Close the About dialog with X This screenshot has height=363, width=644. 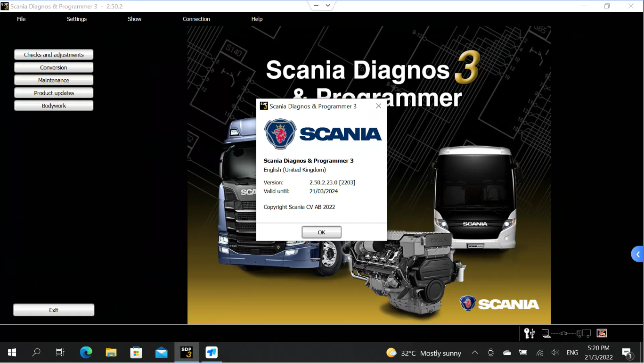(x=378, y=106)
